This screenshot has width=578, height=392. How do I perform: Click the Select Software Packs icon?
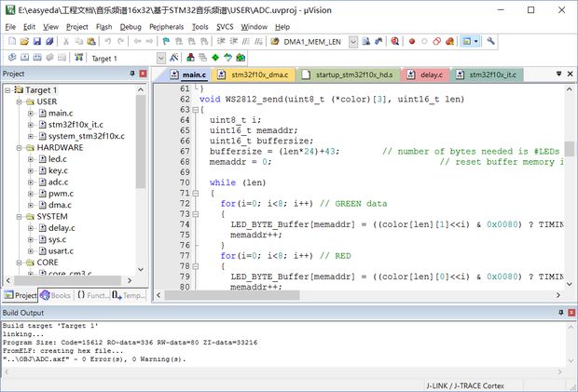[227, 58]
